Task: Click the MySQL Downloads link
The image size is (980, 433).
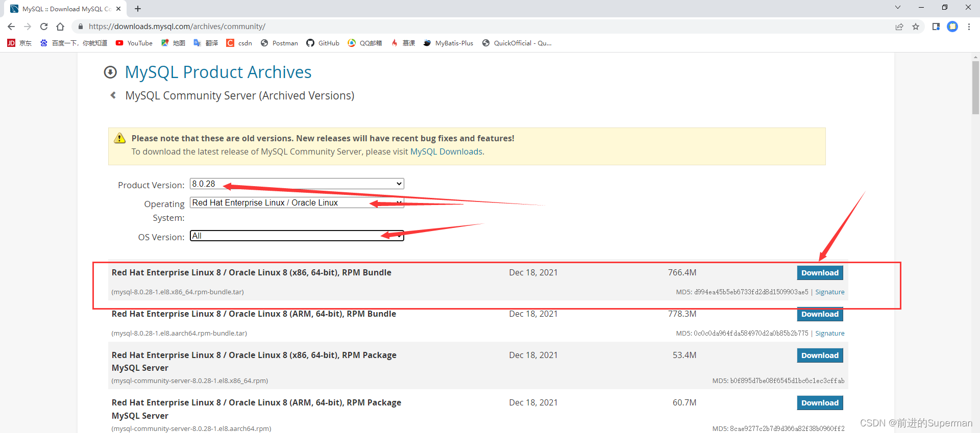Action: click(x=446, y=151)
